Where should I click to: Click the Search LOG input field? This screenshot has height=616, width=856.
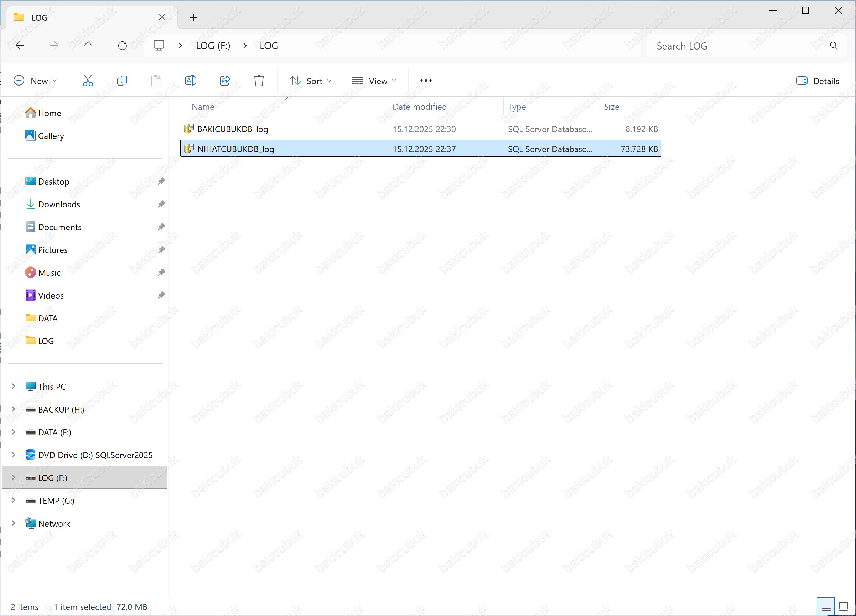pos(740,46)
